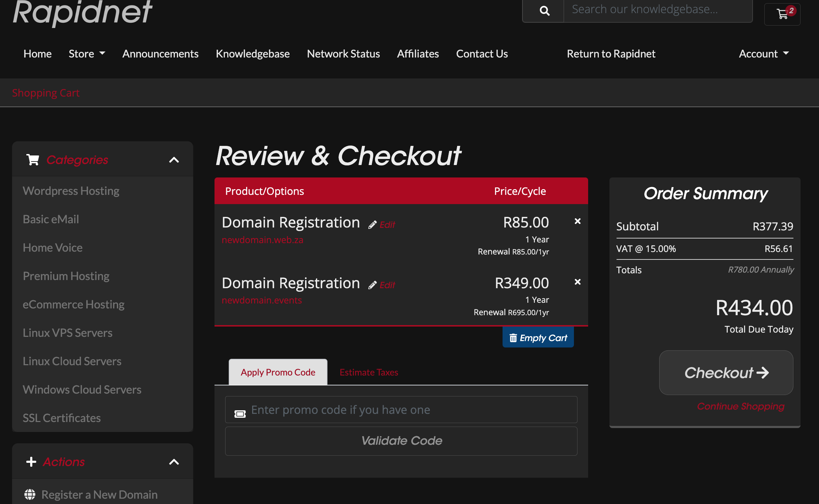Click the Continue Shopping link
This screenshot has height=504, width=819.
tap(741, 406)
